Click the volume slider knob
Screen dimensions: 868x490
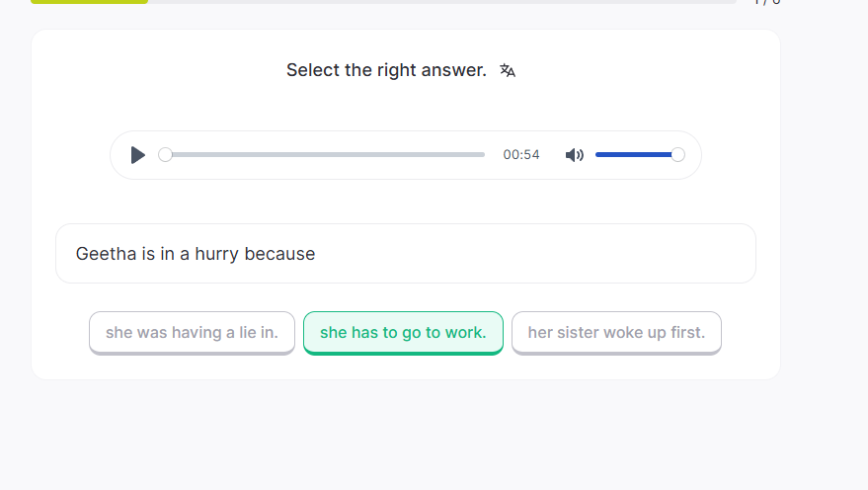click(x=677, y=155)
